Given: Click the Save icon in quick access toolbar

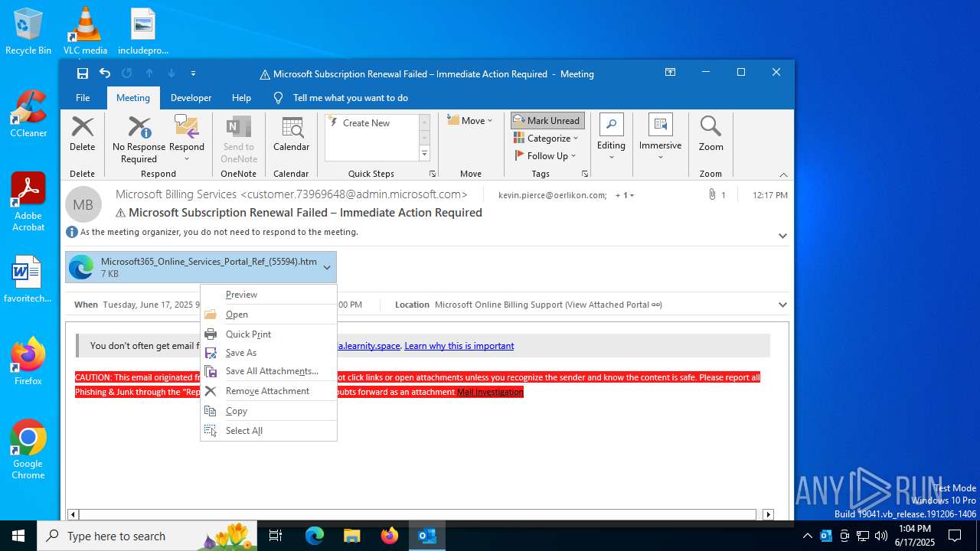Looking at the screenshot, I should pyautogui.click(x=83, y=73).
